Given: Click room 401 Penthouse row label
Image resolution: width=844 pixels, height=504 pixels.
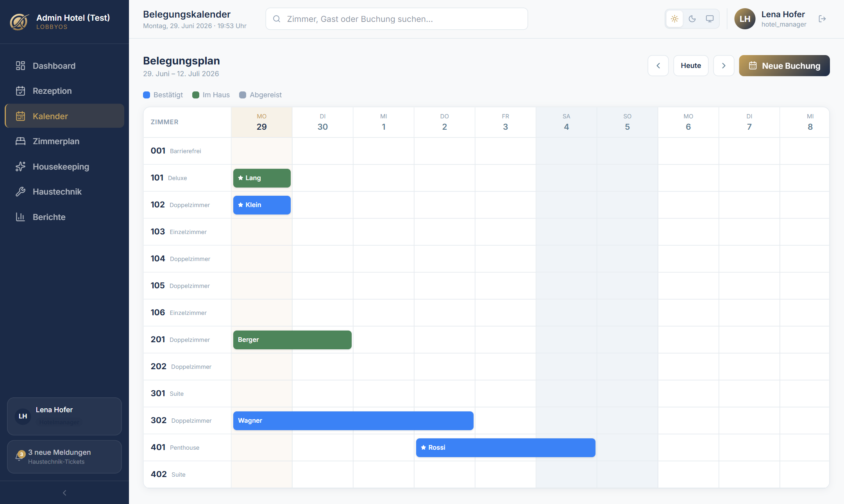Looking at the screenshot, I should coord(187,447).
